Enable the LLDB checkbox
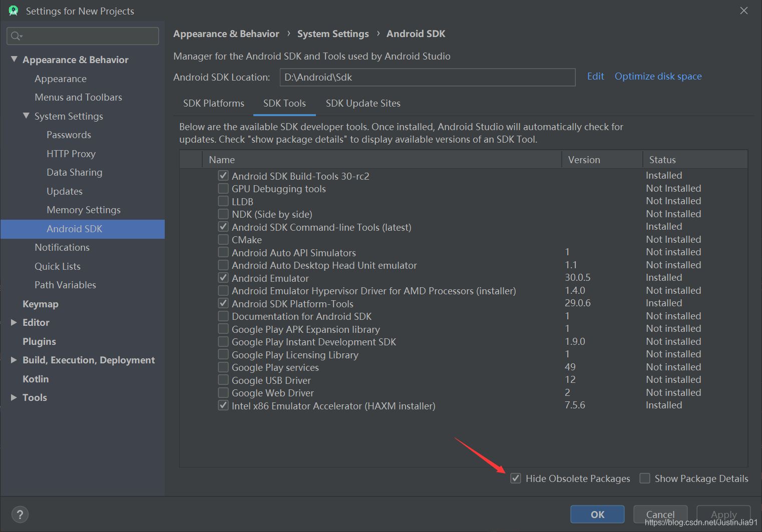This screenshot has width=762, height=532. 223,201
